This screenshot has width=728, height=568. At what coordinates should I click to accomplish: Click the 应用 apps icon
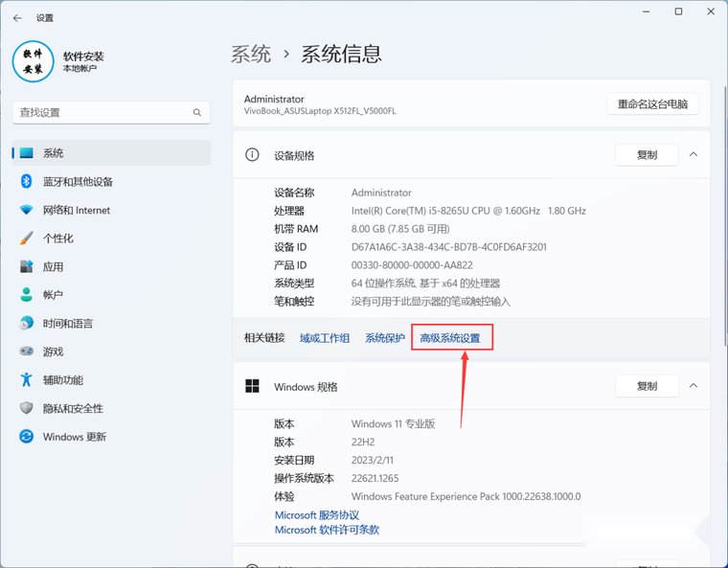pos(27,266)
